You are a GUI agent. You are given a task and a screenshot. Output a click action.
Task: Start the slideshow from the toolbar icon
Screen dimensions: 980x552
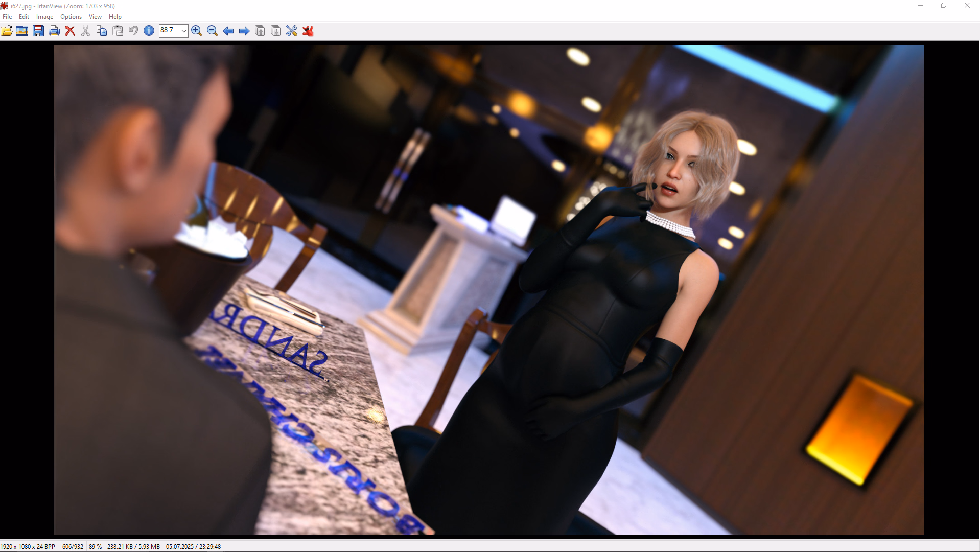pos(22,31)
